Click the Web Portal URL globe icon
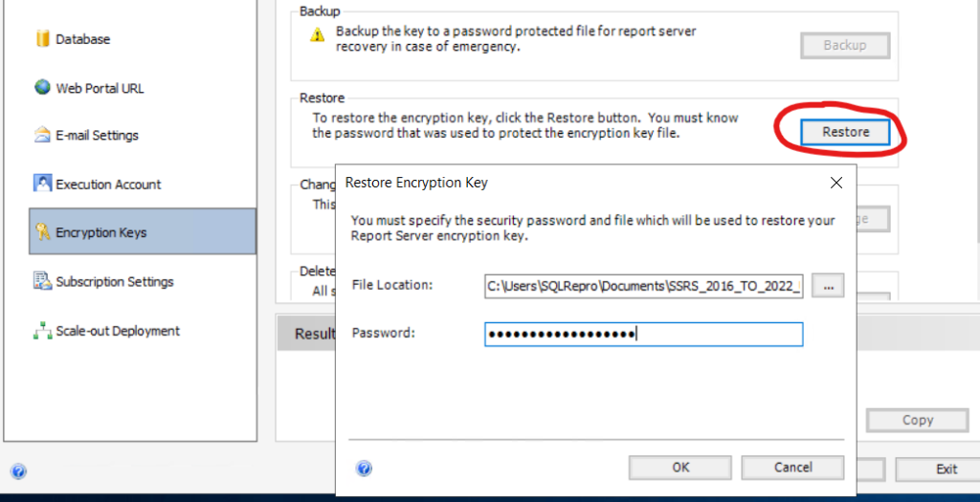This screenshot has width=980, height=502. tap(42, 87)
